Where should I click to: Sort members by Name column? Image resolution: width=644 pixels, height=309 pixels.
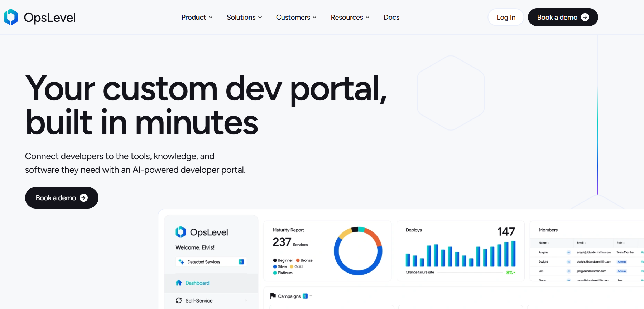click(544, 243)
